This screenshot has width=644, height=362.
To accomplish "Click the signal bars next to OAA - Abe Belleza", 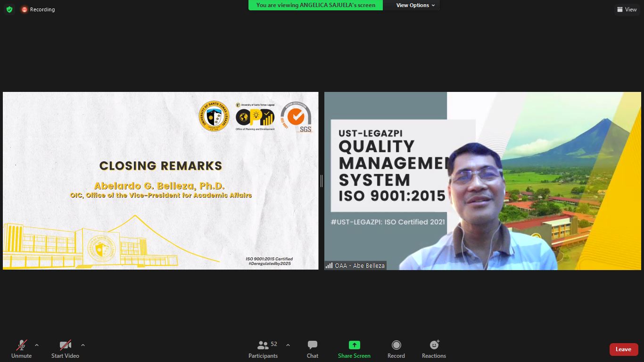I will [329, 266].
